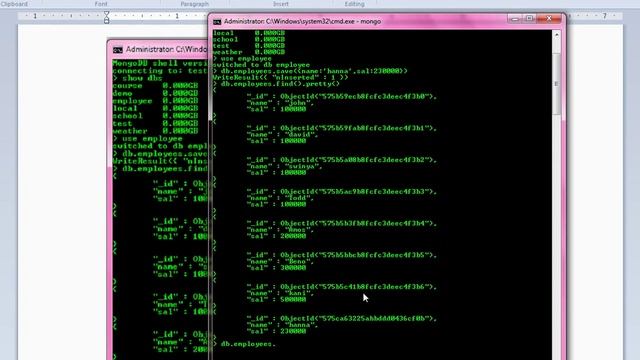Click the 'course' database row in the back window
The width and height of the screenshot is (640, 360).
(x=156, y=86)
